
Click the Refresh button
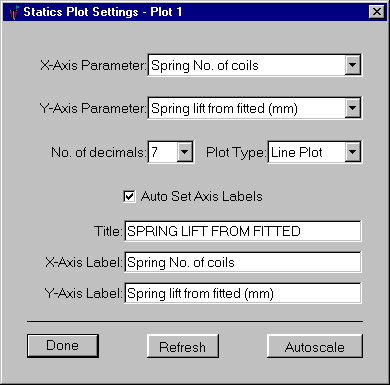tap(183, 346)
